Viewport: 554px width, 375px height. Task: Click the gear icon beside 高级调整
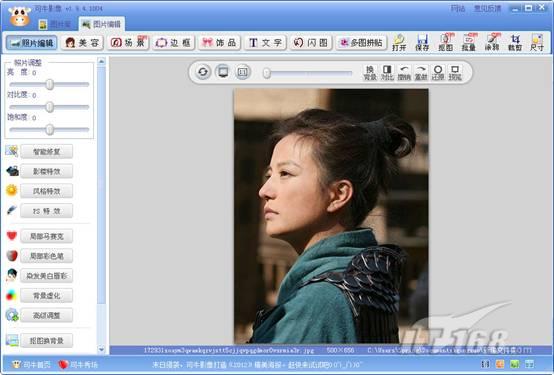[12, 315]
